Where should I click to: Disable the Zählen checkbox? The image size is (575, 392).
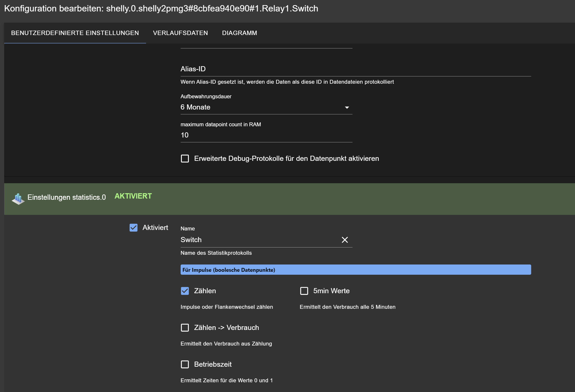pos(185,291)
